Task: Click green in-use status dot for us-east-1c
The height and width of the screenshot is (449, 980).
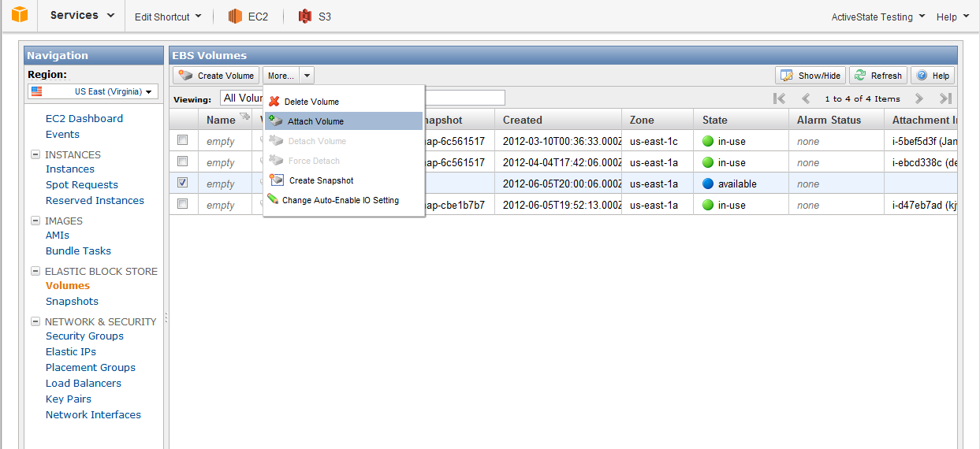Action: click(x=708, y=142)
